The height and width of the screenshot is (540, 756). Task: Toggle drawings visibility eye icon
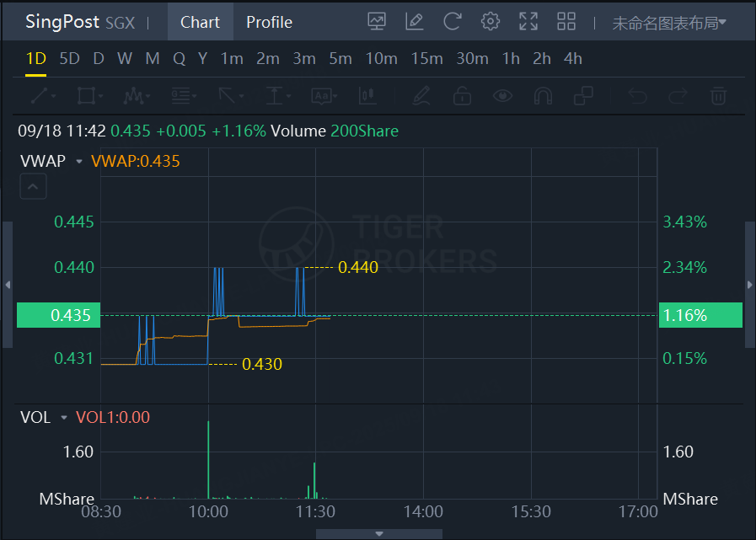click(502, 95)
